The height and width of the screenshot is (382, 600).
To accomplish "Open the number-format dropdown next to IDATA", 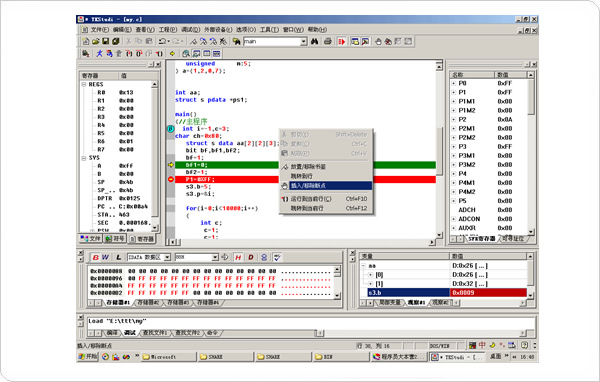I will [215, 257].
